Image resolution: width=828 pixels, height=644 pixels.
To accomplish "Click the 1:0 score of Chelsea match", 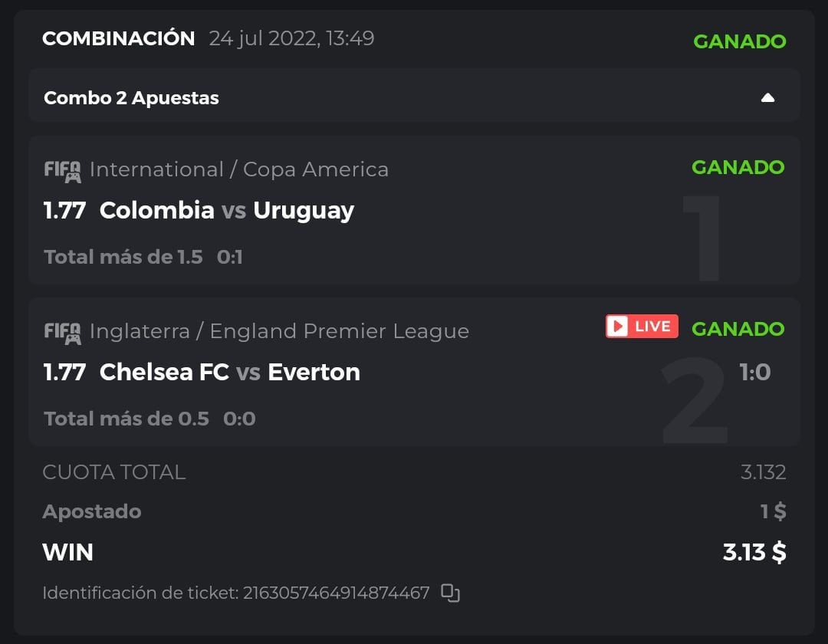I will click(x=754, y=372).
